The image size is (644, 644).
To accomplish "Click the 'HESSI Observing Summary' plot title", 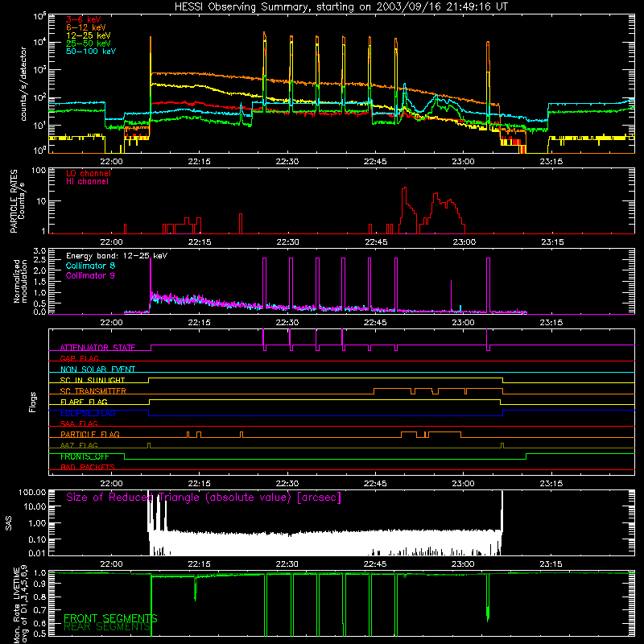I will [341, 7].
